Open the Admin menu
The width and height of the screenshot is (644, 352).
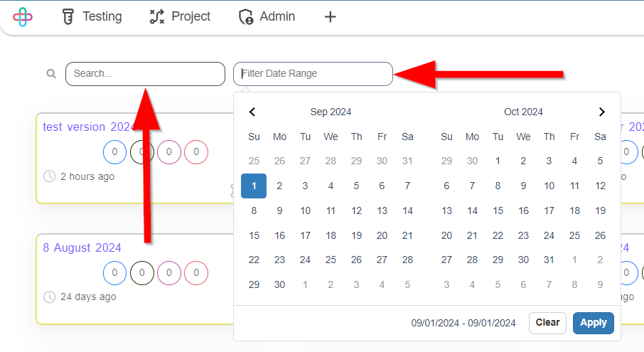click(267, 17)
